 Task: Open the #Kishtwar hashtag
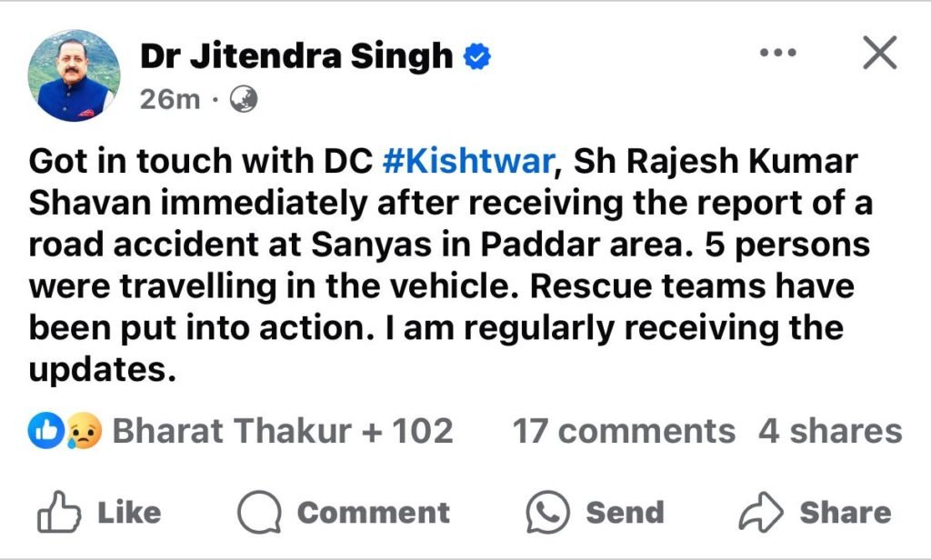pos(470,161)
